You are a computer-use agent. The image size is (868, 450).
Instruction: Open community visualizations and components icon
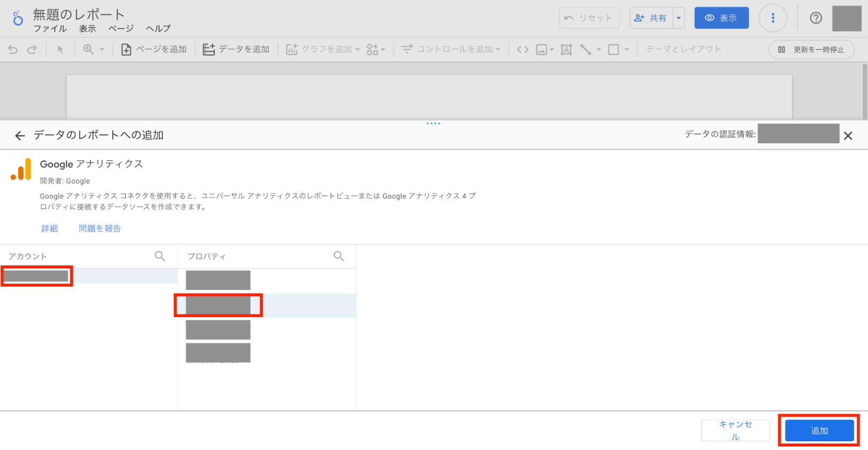[x=376, y=50]
